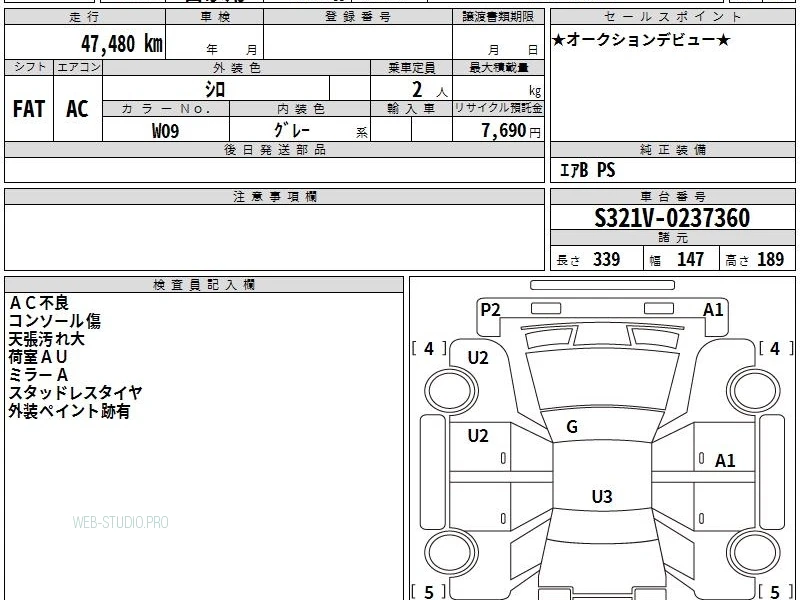Click inspector note コンソール傷
This screenshot has height=600, width=800.
pos(55,321)
